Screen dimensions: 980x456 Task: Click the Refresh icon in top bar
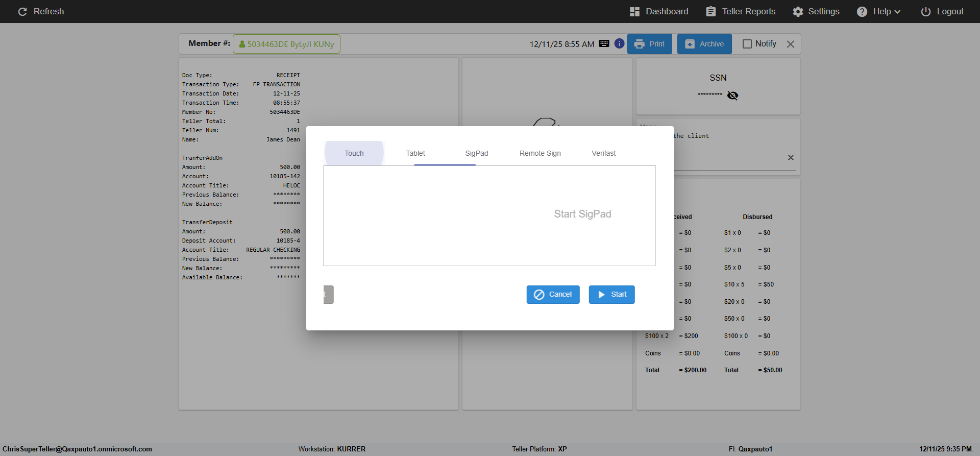pyautogui.click(x=22, y=11)
